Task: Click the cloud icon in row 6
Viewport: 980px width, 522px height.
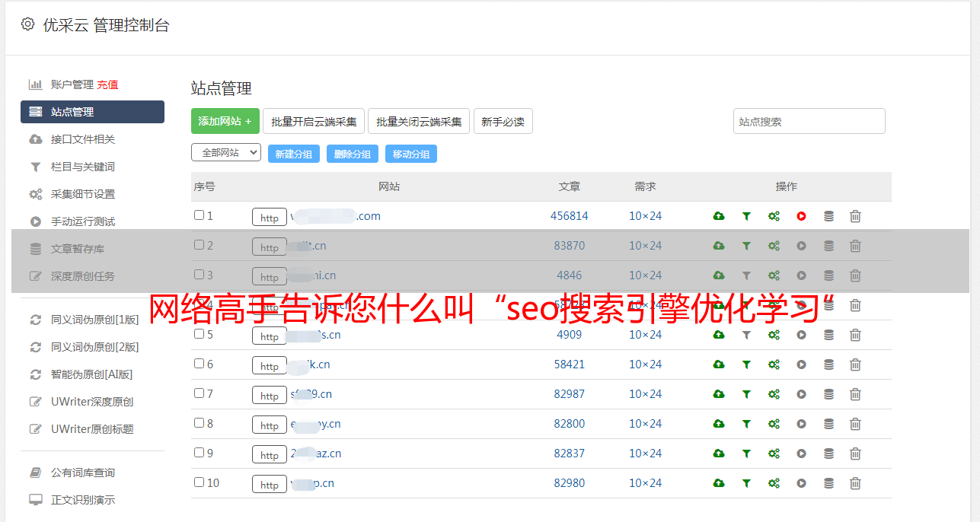Action: [719, 364]
